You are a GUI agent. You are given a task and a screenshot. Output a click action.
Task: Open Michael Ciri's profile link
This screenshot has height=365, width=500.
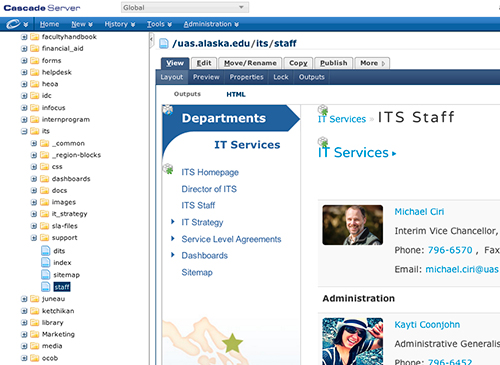point(419,212)
